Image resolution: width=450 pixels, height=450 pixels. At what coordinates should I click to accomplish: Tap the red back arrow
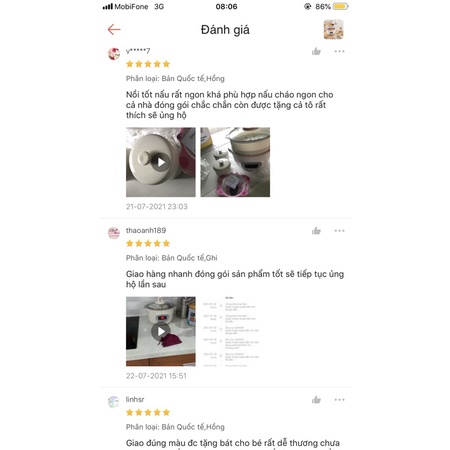click(x=114, y=30)
